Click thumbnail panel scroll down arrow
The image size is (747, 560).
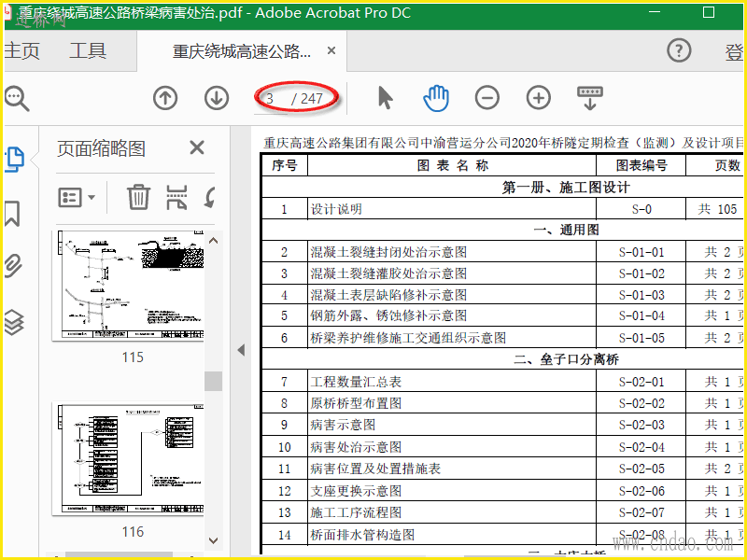pyautogui.click(x=214, y=540)
